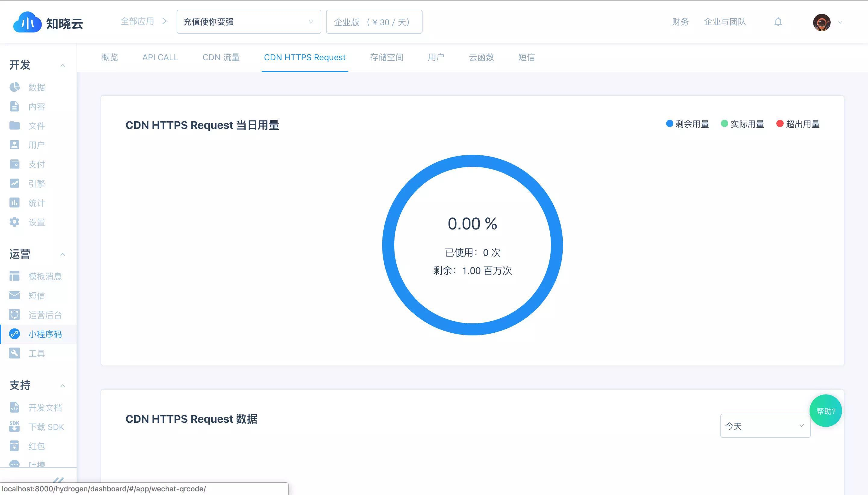Open 支付 wallet icon in sidebar
The image size is (868, 495).
pos(14,164)
